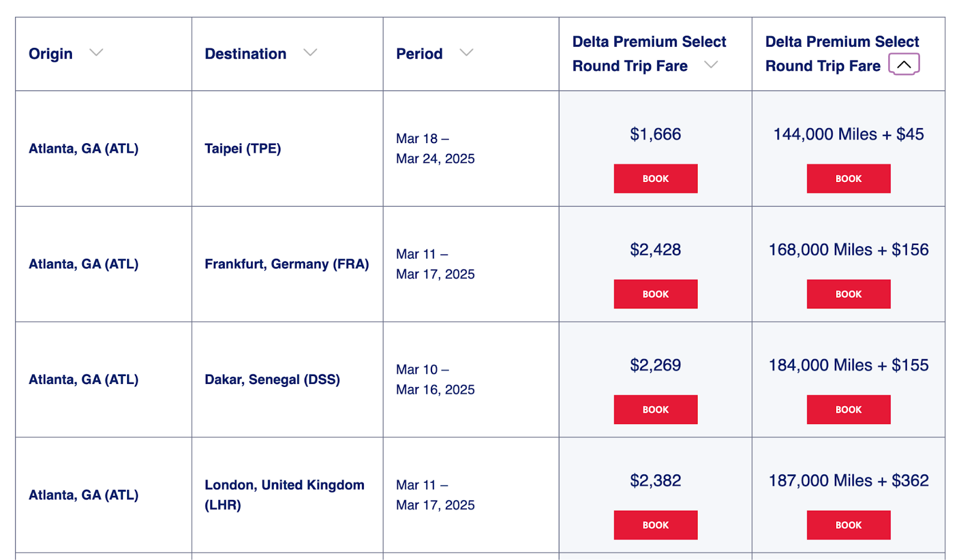Screen dimensions: 959x560
Task: Select London, United Kingdom (LHR) destination
Action: click(284, 495)
